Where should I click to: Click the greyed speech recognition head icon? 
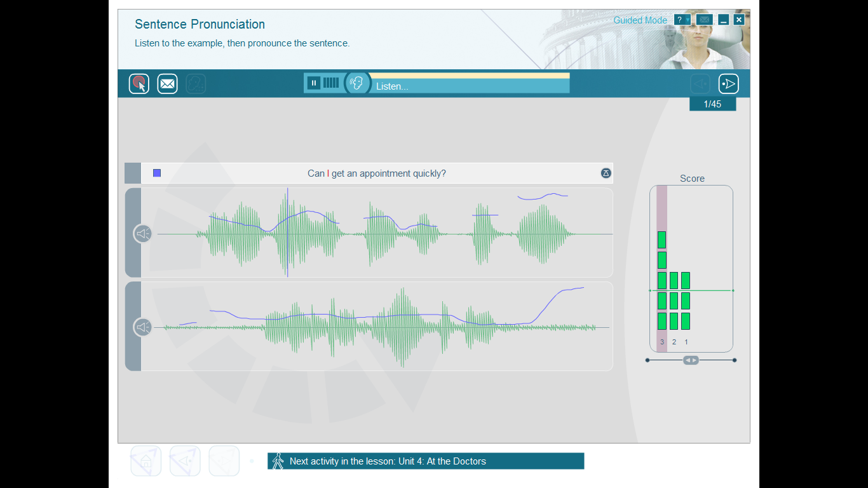[x=196, y=84]
